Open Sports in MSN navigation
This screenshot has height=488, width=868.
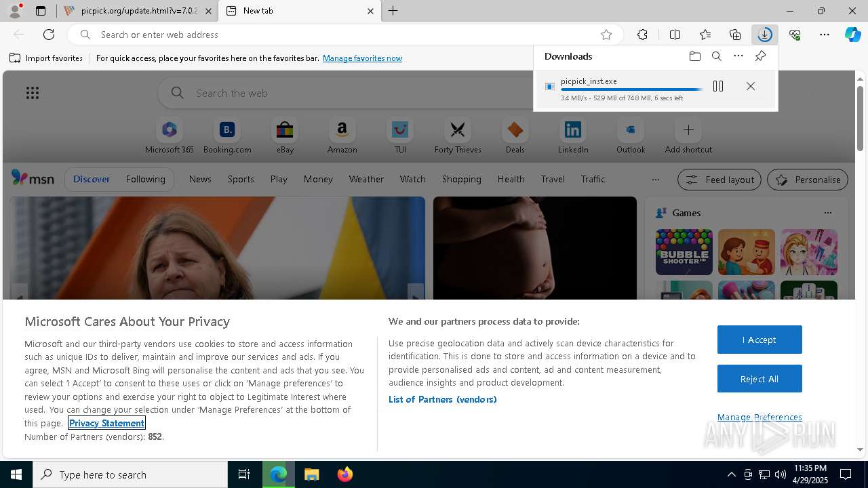pos(241,179)
